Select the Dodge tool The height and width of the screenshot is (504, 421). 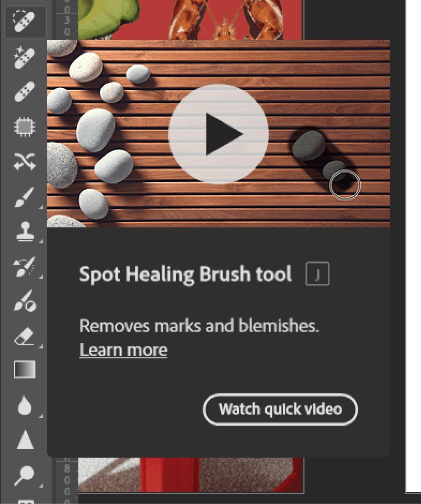click(24, 475)
